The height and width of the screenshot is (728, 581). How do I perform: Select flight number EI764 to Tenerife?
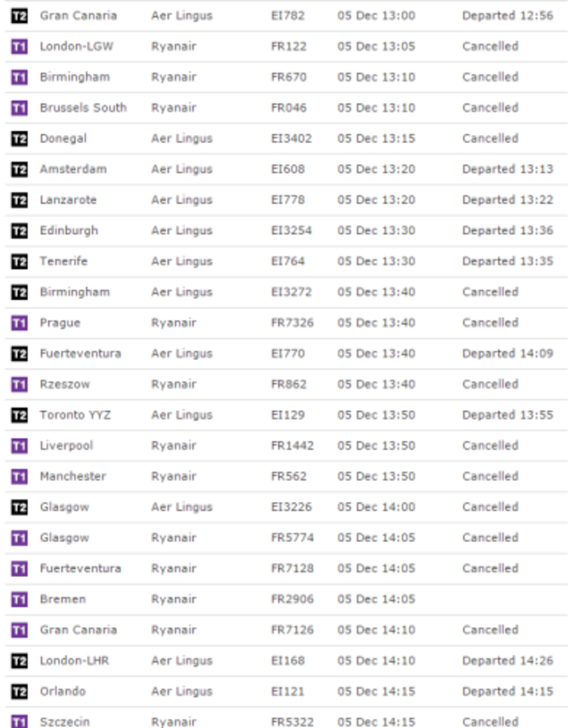(288, 262)
